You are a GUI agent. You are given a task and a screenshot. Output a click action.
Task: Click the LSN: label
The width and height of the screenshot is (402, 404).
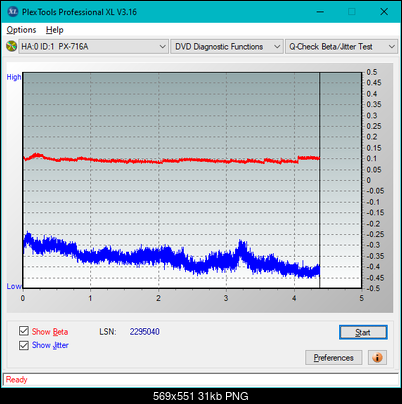tap(108, 332)
